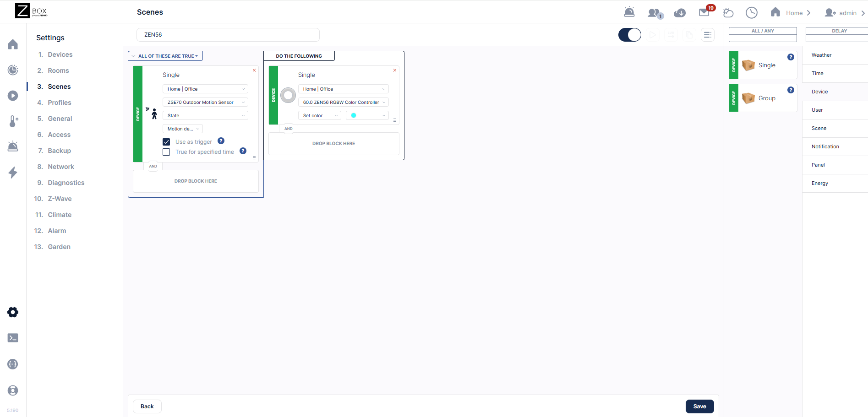Open the terminal console icon in sidebar
The width and height of the screenshot is (868, 417).
(13, 338)
